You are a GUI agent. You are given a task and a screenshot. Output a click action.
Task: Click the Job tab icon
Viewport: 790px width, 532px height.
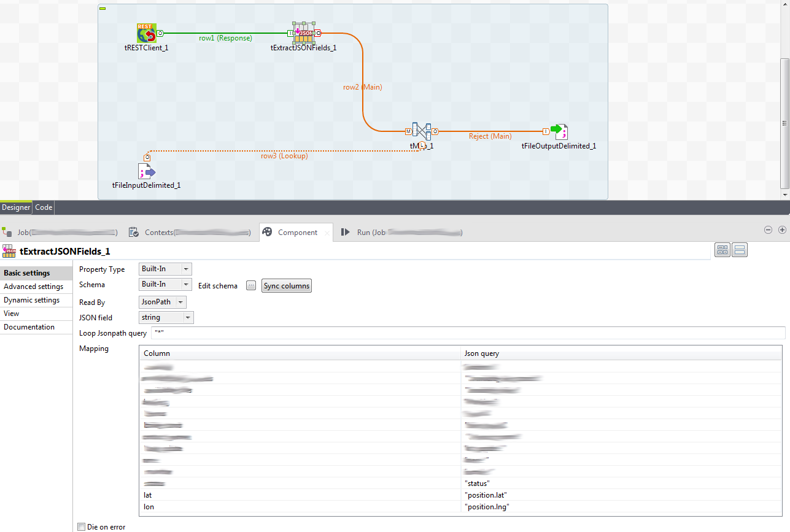8,232
